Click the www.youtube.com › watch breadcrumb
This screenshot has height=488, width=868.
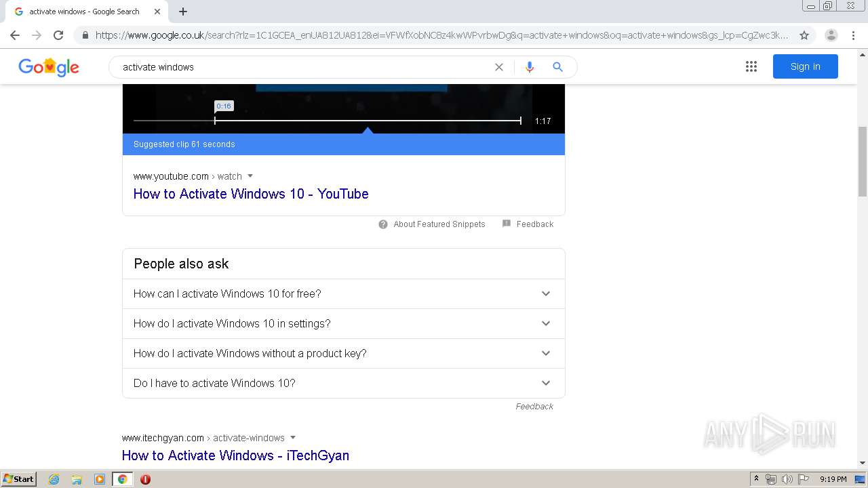188,176
